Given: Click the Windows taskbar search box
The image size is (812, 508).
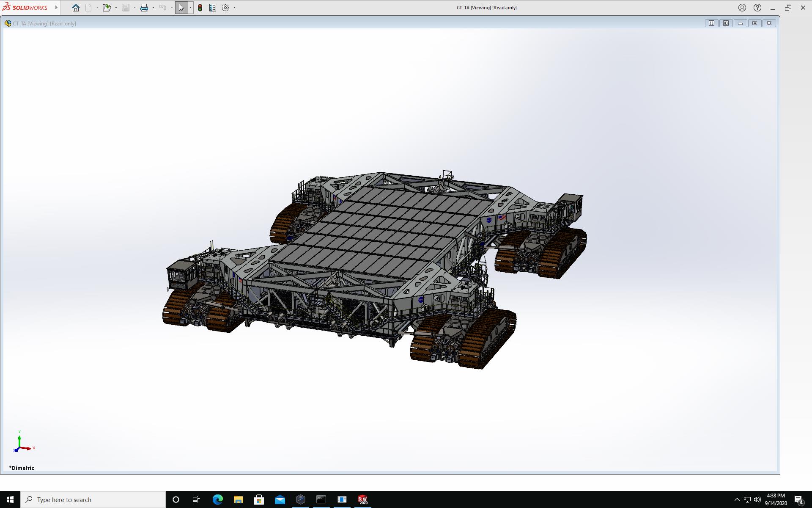Looking at the screenshot, I should (93, 500).
